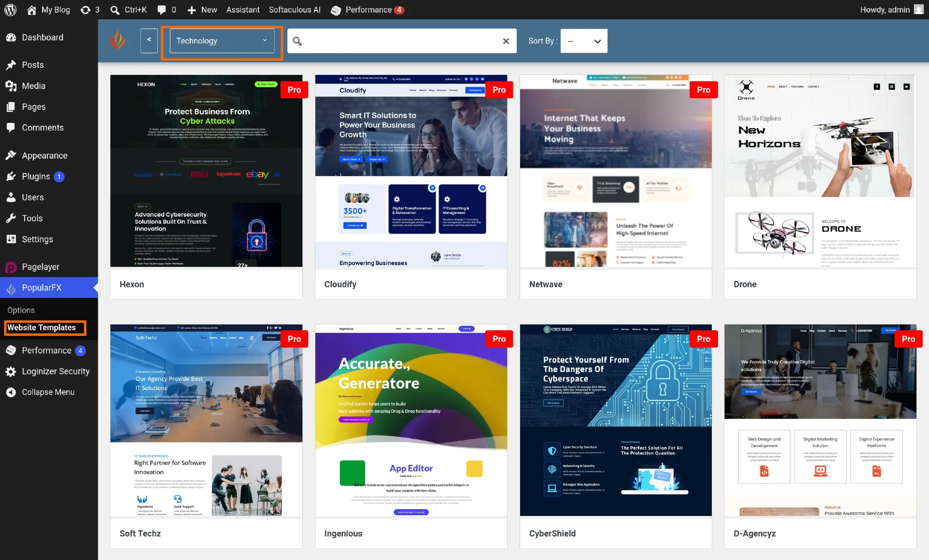The width and height of the screenshot is (929, 560).
Task: Click Assistant in the admin bar
Action: click(x=243, y=10)
